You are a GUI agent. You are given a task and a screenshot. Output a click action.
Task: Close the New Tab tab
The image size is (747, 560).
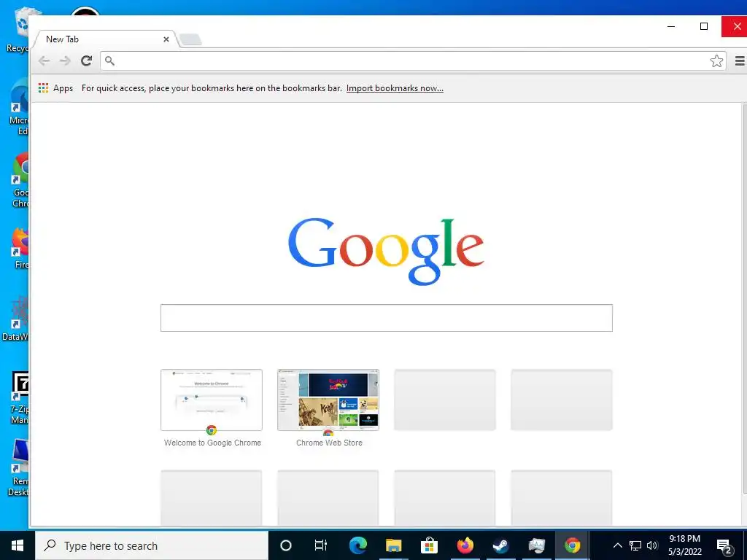pos(166,39)
